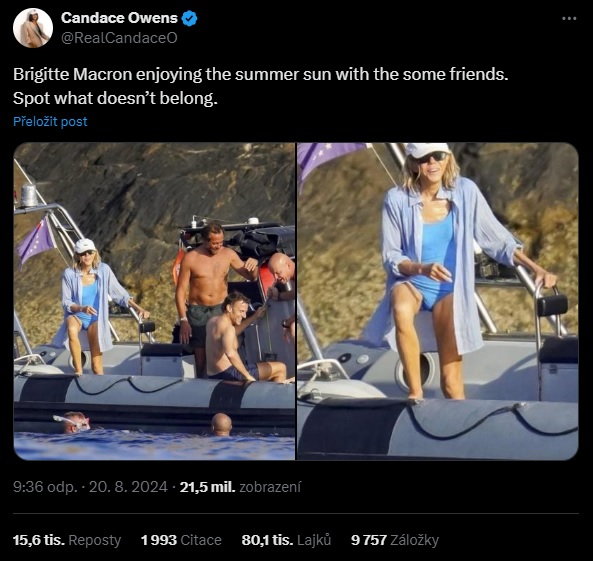Click the Lajků label
This screenshot has width=593, height=561.
[x=314, y=540]
